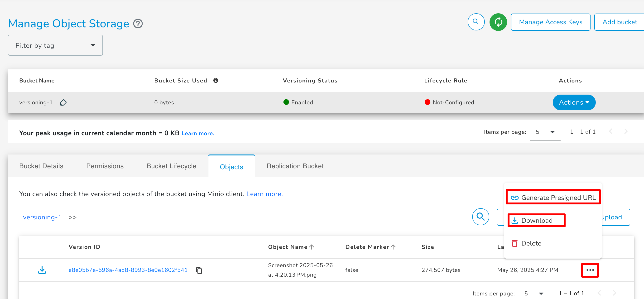This screenshot has height=299, width=644.
Task: Sort the table by Object Name
Action: pos(291,247)
